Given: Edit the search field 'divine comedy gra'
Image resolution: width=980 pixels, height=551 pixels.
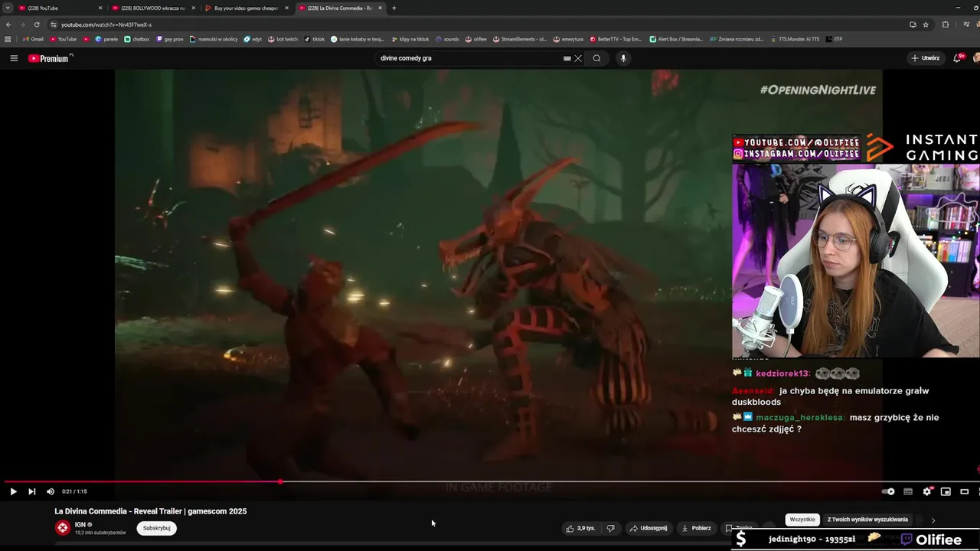Looking at the screenshot, I should click(467, 58).
